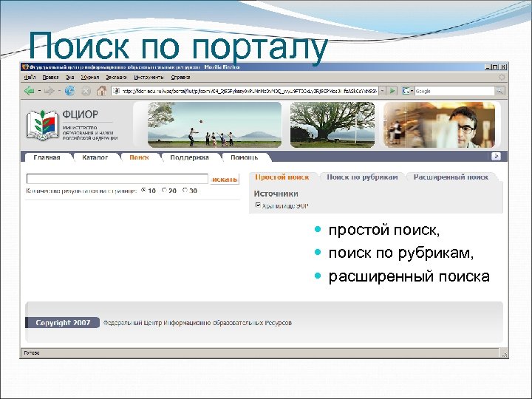Open the Помощь tab
This screenshot has width=532, height=399.
pyautogui.click(x=245, y=157)
